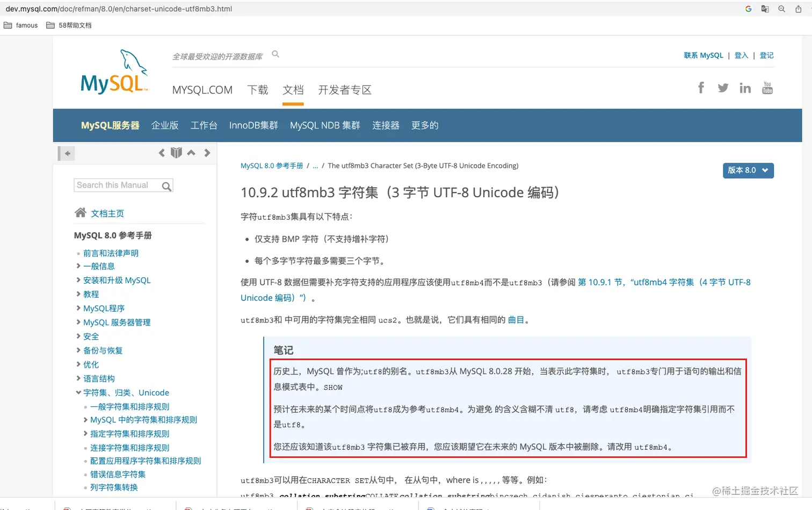The height and width of the screenshot is (510, 812).
Task: Expand 指定字符集和排序规则 item
Action: click(85, 433)
